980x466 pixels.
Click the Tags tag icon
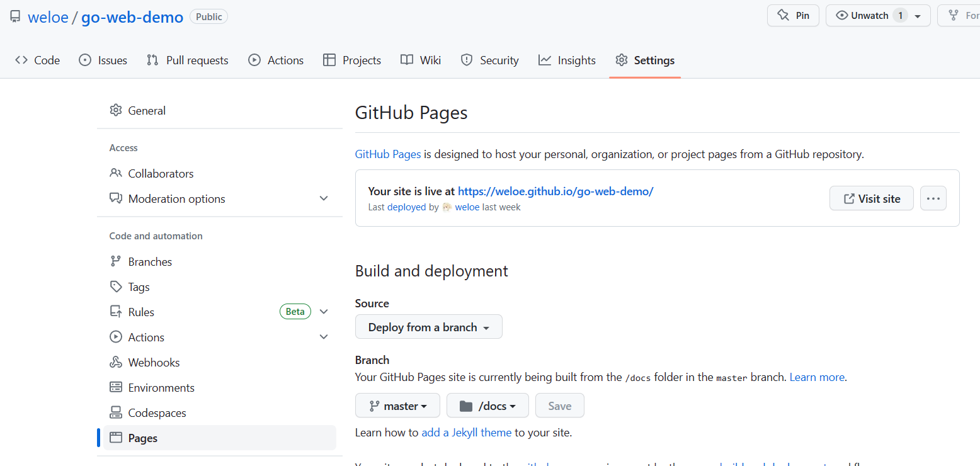point(116,287)
